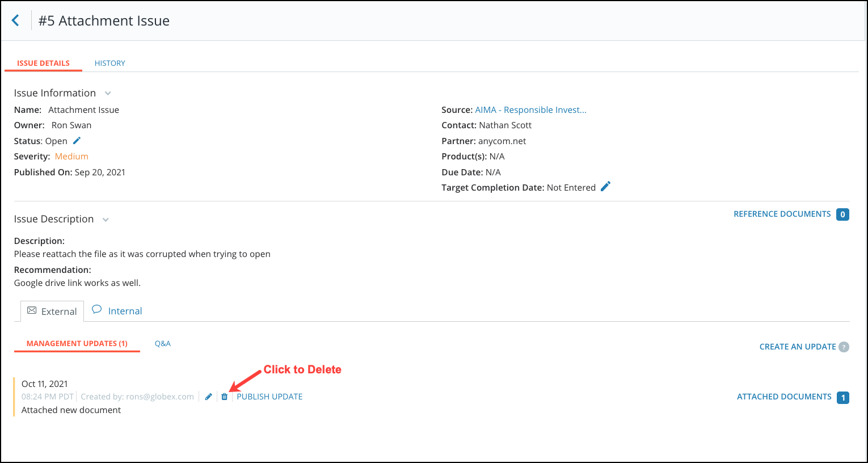This screenshot has height=463, width=868.
Task: Open the Q&A tab
Action: coord(163,343)
